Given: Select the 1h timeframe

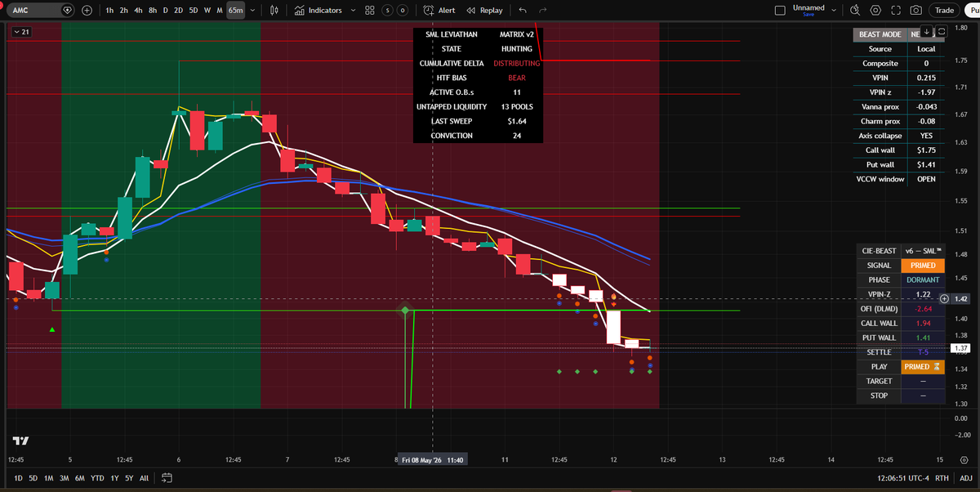Looking at the screenshot, I should tap(109, 11).
